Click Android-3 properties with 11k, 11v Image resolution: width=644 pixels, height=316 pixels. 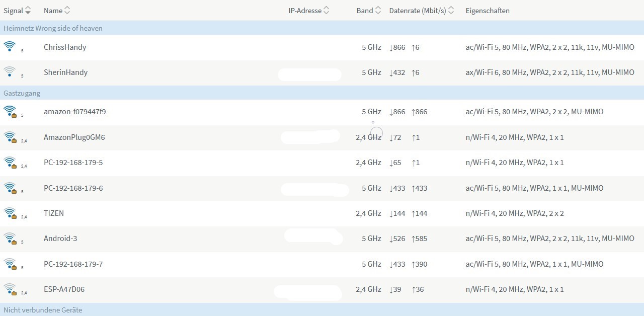(x=550, y=239)
